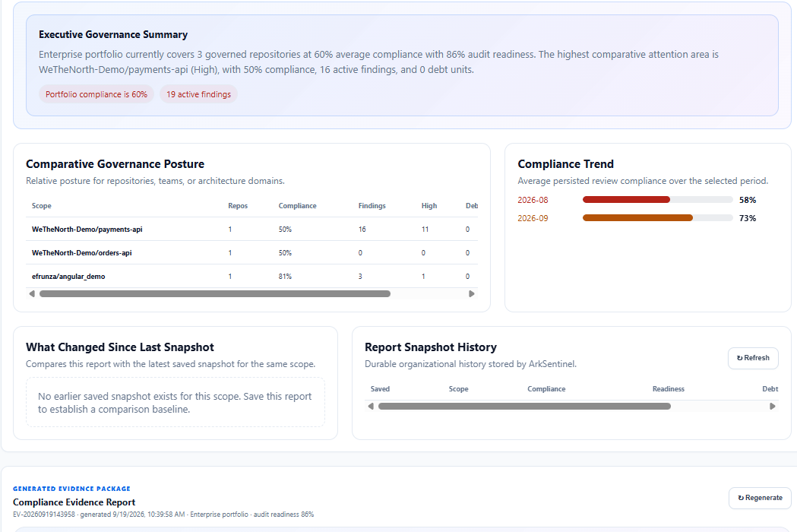The height and width of the screenshot is (532, 797).
Task: Click the High column header
Action: coord(429,206)
